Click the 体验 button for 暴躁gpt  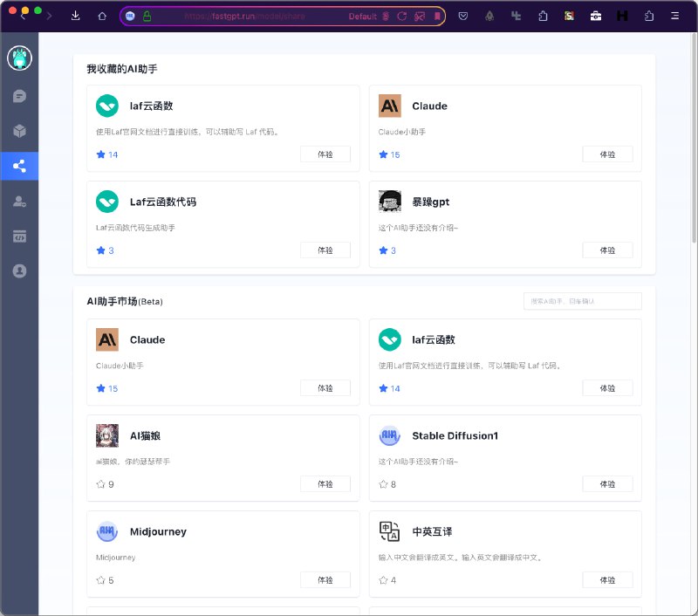click(607, 250)
